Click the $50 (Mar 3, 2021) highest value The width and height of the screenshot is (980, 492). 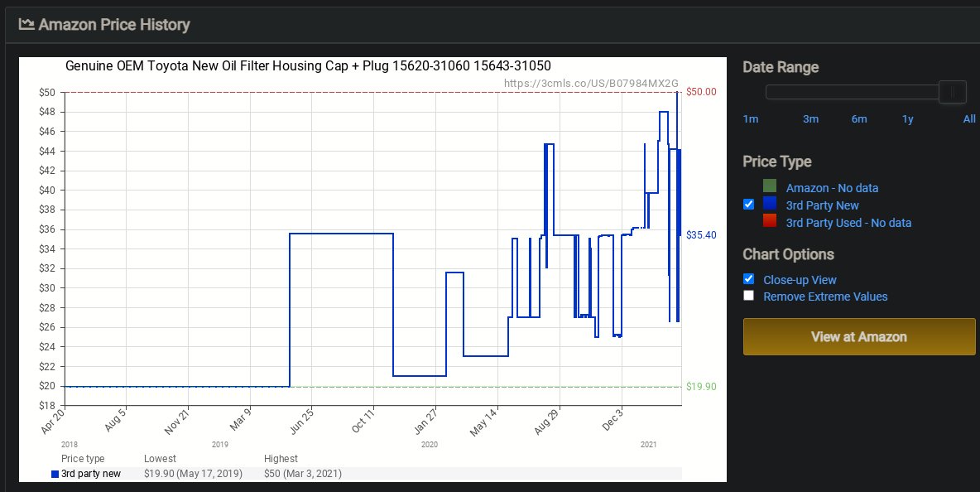(x=303, y=474)
